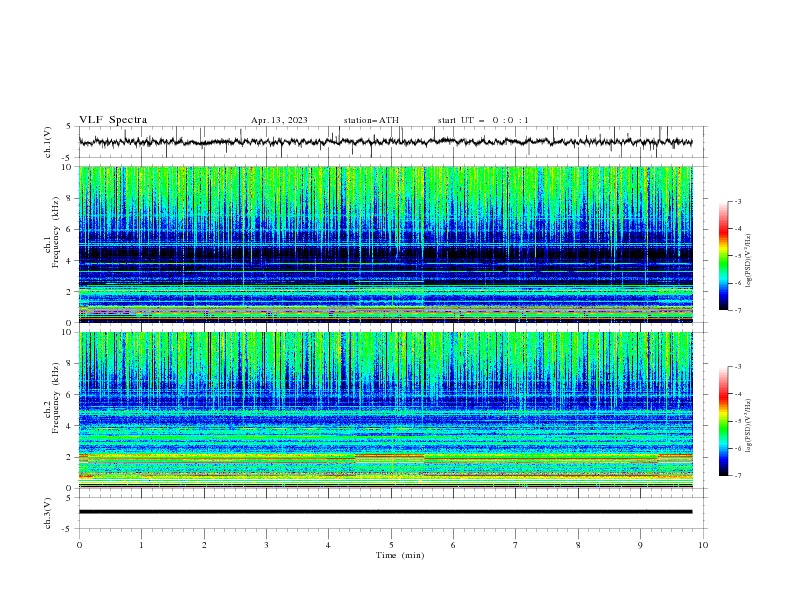Viewport: 792px width, 612px height.
Task: Click the time axis tick label '9'
Action: [640, 545]
